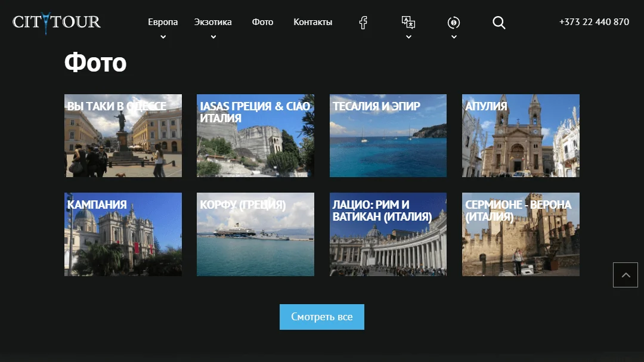The width and height of the screenshot is (644, 362).
Task: Click the scroll-to-top arrow button
Action: 625,275
